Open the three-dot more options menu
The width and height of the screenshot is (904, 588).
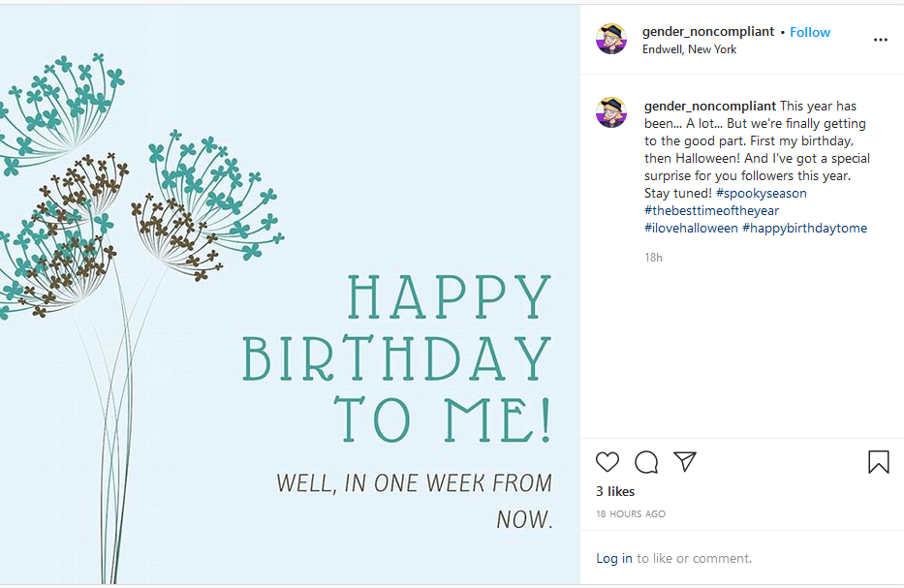(881, 40)
